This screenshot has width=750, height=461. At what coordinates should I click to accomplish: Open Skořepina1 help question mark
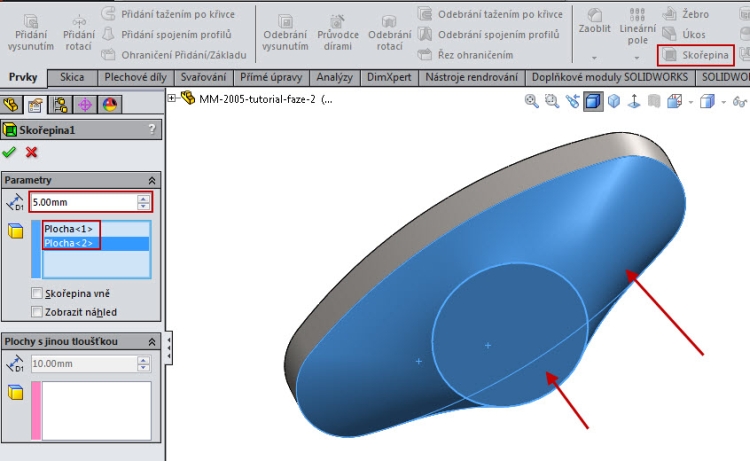pyautogui.click(x=152, y=130)
